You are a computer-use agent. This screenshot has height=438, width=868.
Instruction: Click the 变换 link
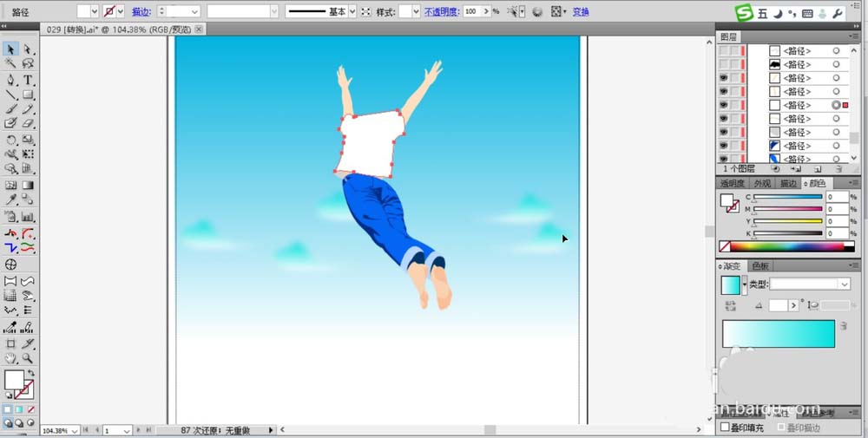click(x=581, y=11)
